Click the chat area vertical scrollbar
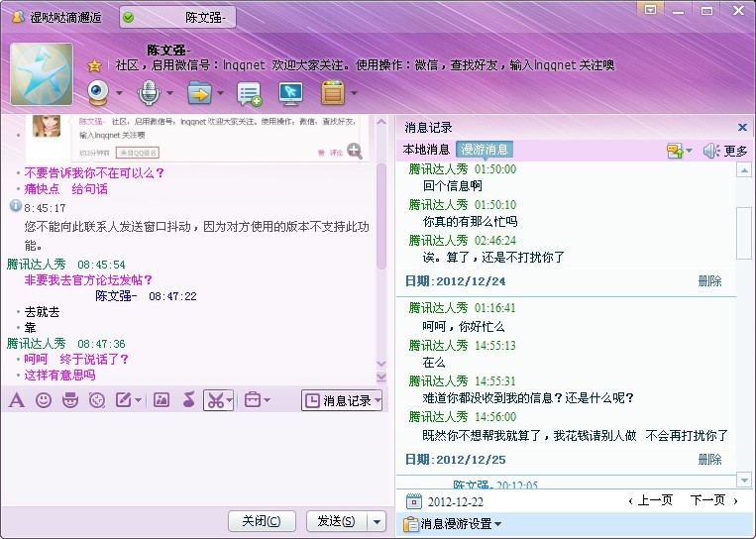The width and height of the screenshot is (756, 539). [381, 216]
